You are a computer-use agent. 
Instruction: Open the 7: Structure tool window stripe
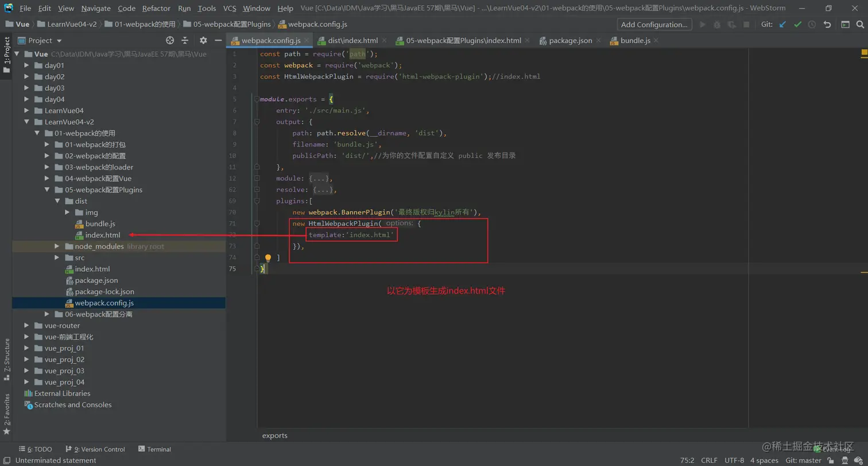click(6, 359)
